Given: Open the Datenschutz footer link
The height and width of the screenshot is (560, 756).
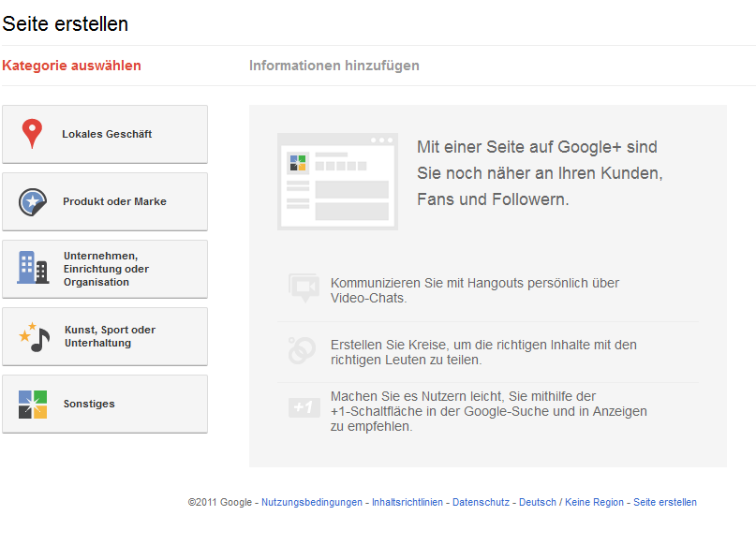Looking at the screenshot, I should point(481,502).
